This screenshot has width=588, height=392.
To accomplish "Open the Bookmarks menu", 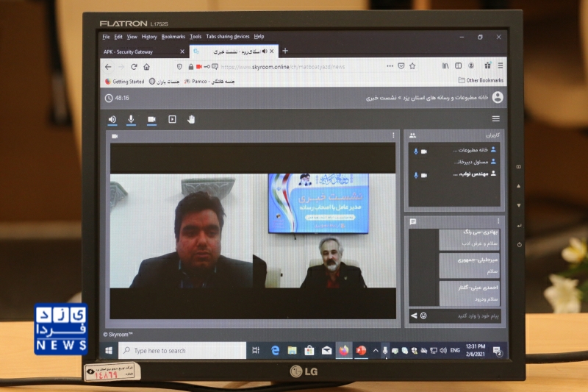I will tap(173, 37).
